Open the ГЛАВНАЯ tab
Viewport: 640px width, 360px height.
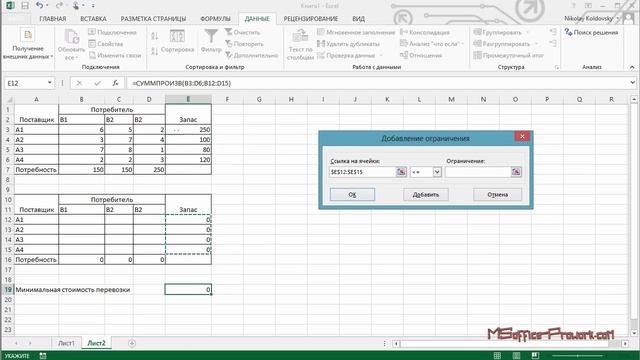click(x=53, y=19)
